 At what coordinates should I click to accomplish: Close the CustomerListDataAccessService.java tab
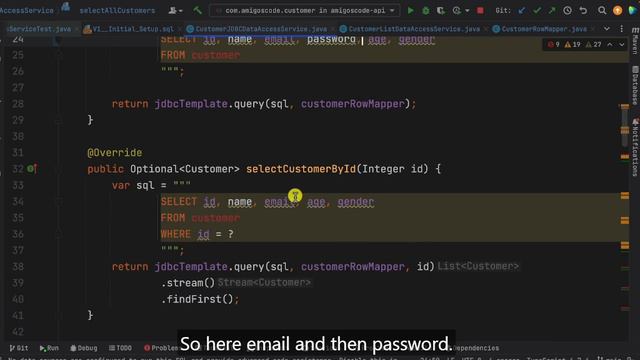pyautogui.click(x=486, y=29)
